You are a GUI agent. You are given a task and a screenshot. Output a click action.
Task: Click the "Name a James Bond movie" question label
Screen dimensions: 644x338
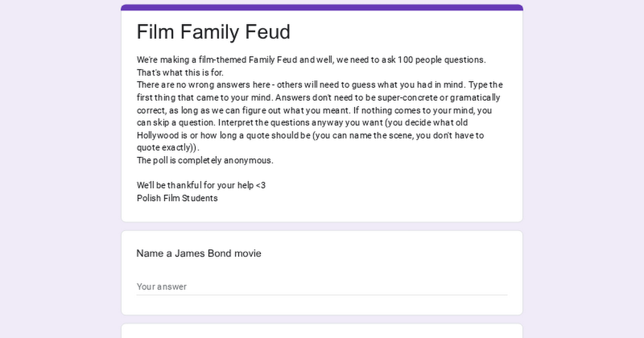(199, 253)
